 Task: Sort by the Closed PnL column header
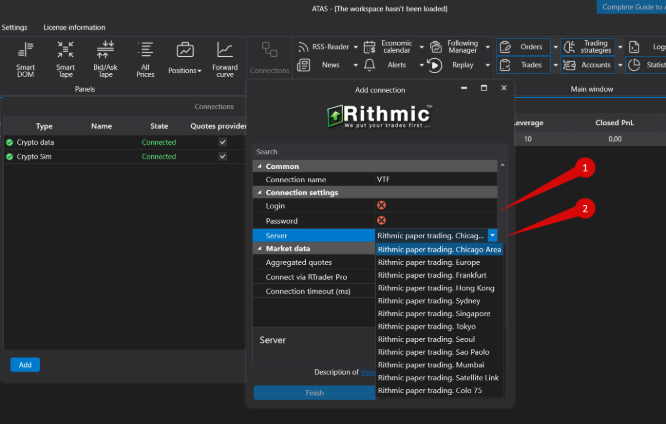click(614, 123)
